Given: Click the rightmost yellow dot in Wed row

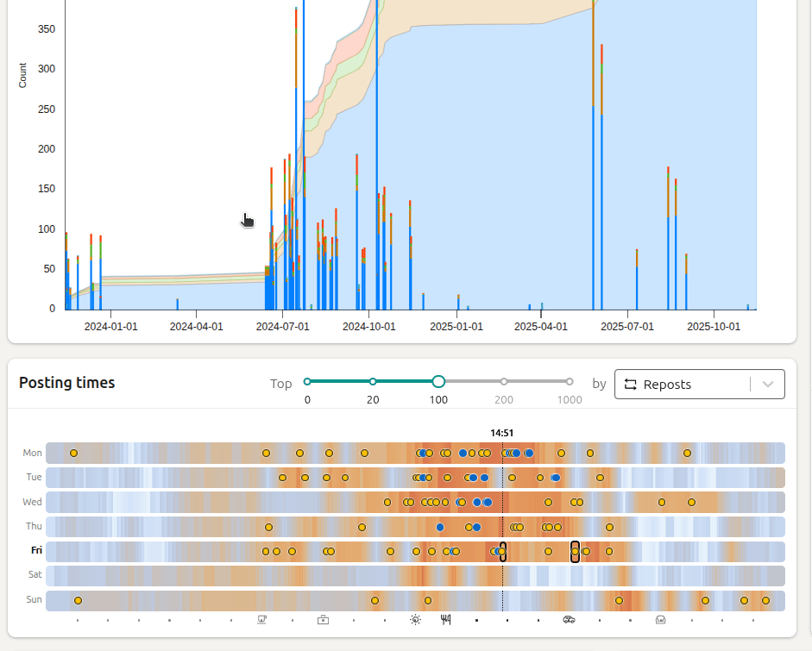Looking at the screenshot, I should pos(691,502).
